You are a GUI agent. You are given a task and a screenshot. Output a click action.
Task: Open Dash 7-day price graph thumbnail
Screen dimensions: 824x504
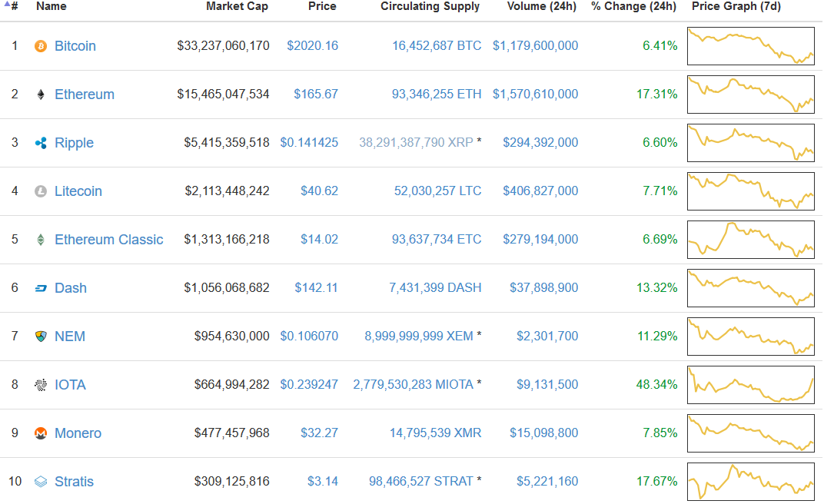coord(750,288)
